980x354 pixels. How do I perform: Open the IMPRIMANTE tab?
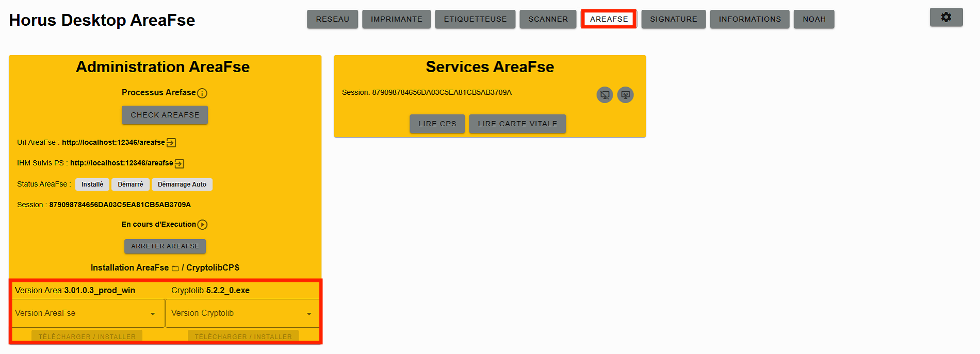tap(397, 19)
